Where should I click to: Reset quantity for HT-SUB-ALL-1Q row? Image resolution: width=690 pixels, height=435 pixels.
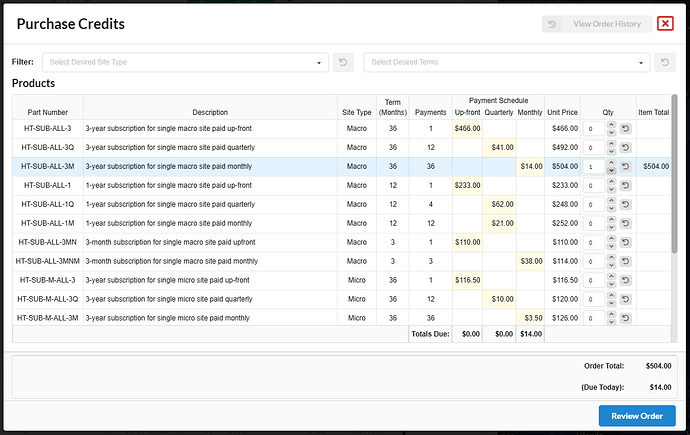625,204
